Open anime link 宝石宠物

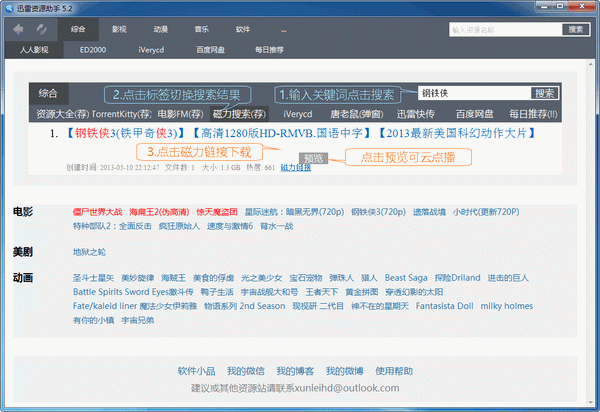point(306,278)
